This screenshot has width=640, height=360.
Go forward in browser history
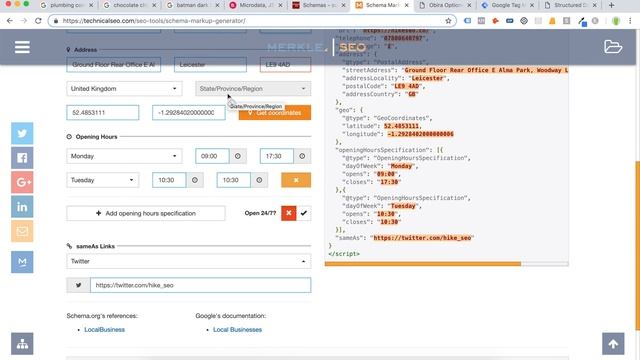[24, 21]
